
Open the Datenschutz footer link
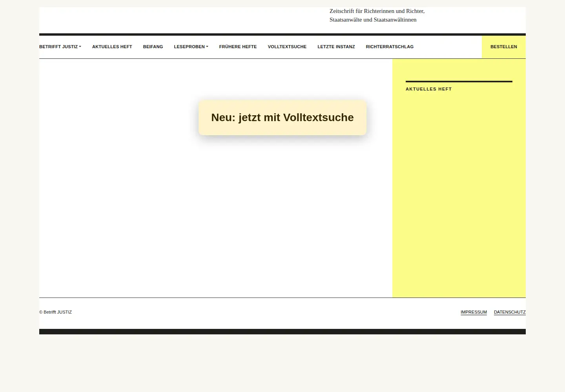click(510, 312)
